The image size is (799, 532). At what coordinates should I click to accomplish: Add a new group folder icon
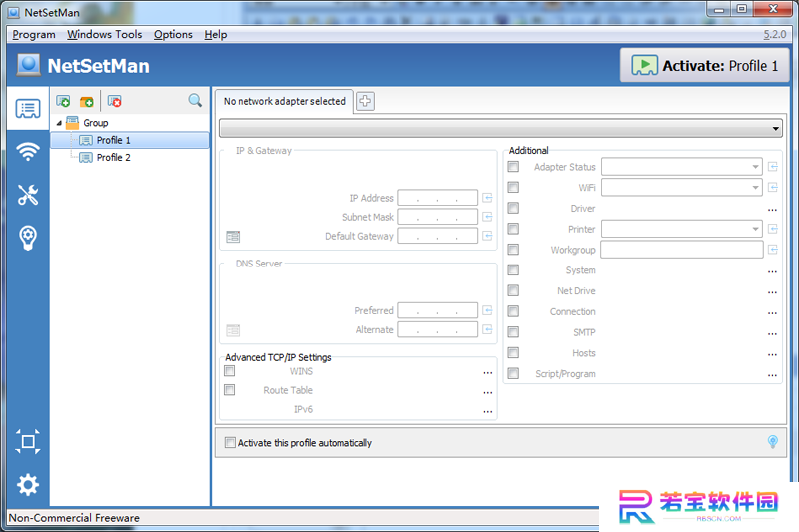coord(87,101)
